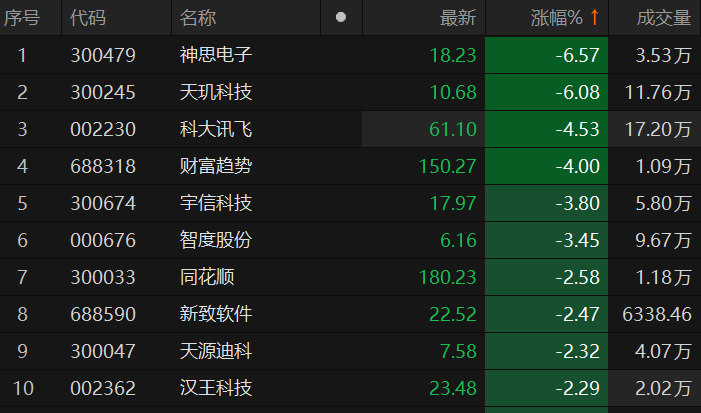Select stock 宇信科技
This screenshot has width=701, height=413.
coord(216,203)
